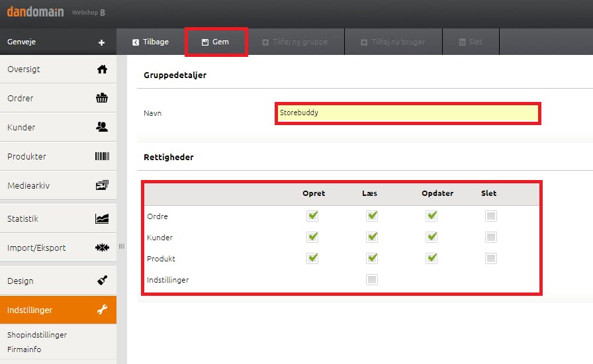Click the Ordrer basket icon

click(x=102, y=98)
